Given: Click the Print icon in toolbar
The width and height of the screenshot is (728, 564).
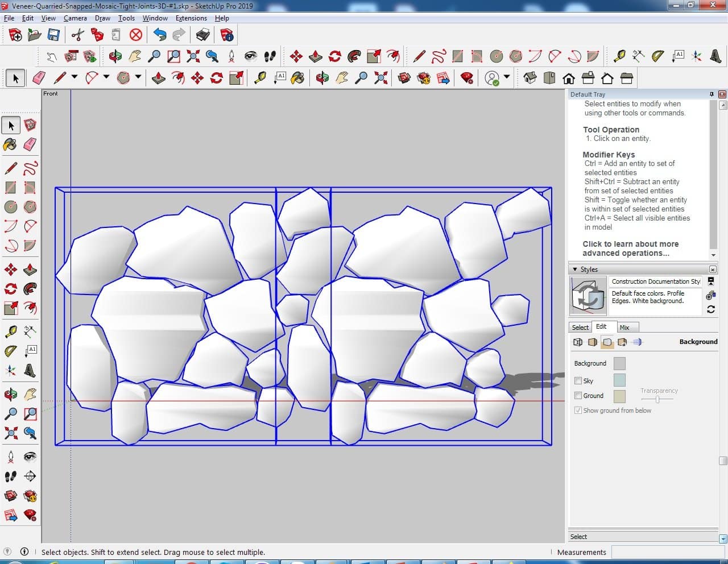Looking at the screenshot, I should pos(202,35).
